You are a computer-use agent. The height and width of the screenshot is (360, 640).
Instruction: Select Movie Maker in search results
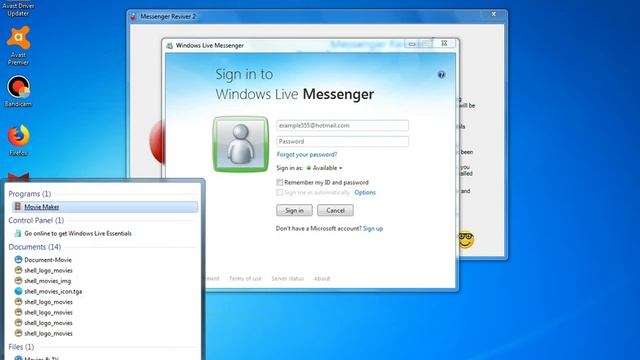pos(105,207)
